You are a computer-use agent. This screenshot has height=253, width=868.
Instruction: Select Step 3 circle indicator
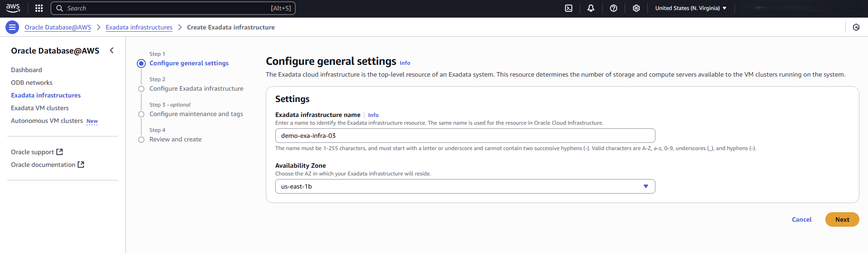(x=141, y=114)
